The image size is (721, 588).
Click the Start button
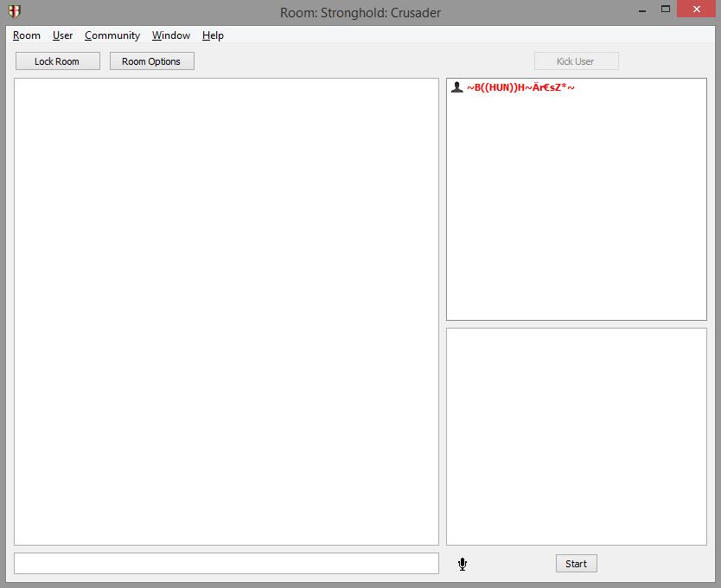[x=576, y=564]
